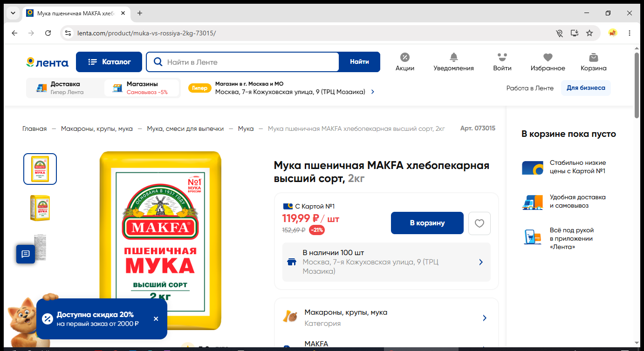The width and height of the screenshot is (644, 351).
Task: Close the 20% discount popup
Action: pos(156,319)
